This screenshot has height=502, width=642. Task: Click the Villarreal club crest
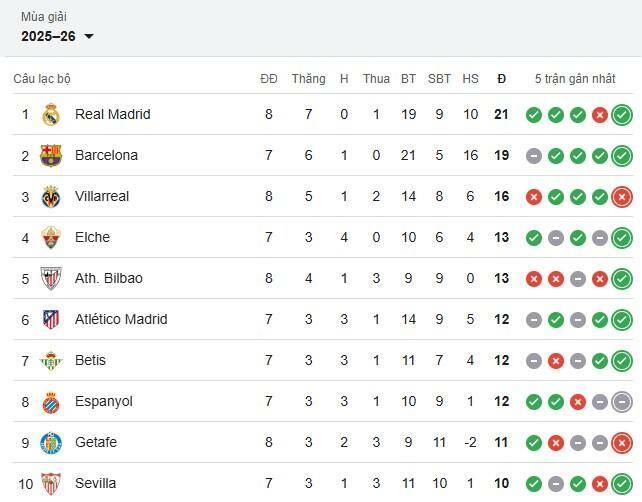tap(51, 196)
